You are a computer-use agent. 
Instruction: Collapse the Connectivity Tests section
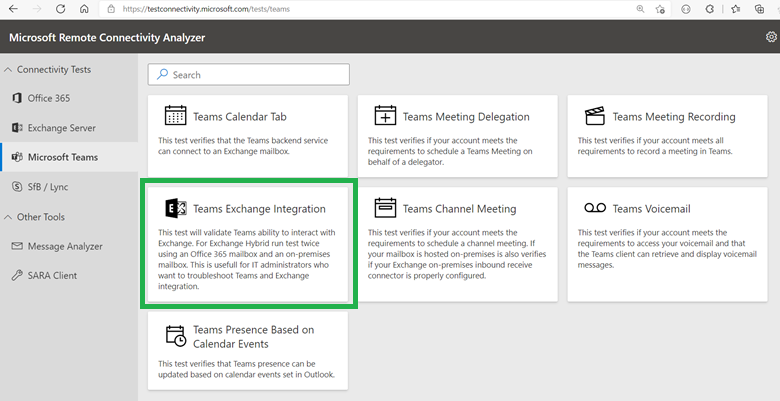click(7, 70)
